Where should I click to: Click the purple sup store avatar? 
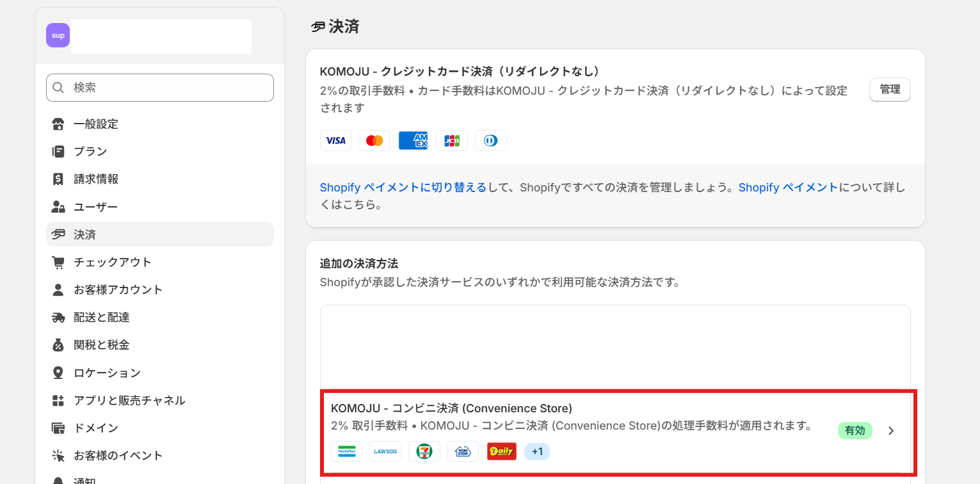click(x=58, y=35)
